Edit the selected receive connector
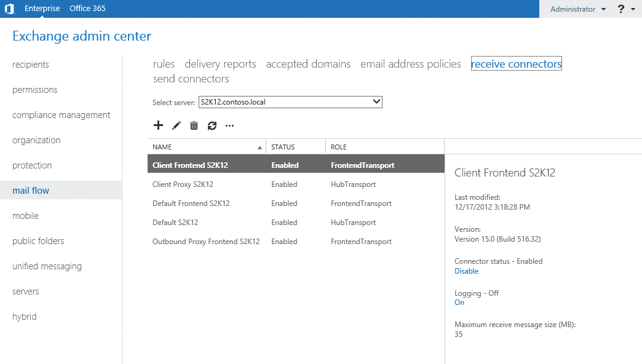The width and height of the screenshot is (642, 364). click(x=176, y=125)
